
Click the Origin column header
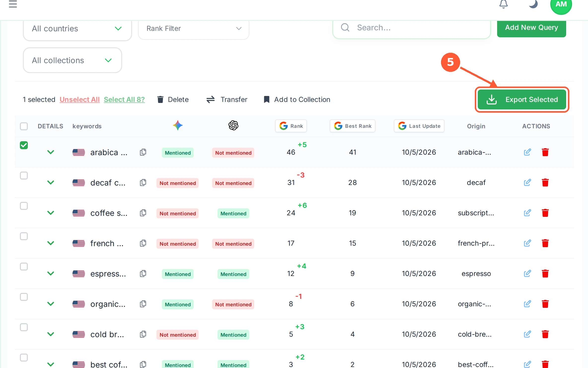(x=476, y=126)
